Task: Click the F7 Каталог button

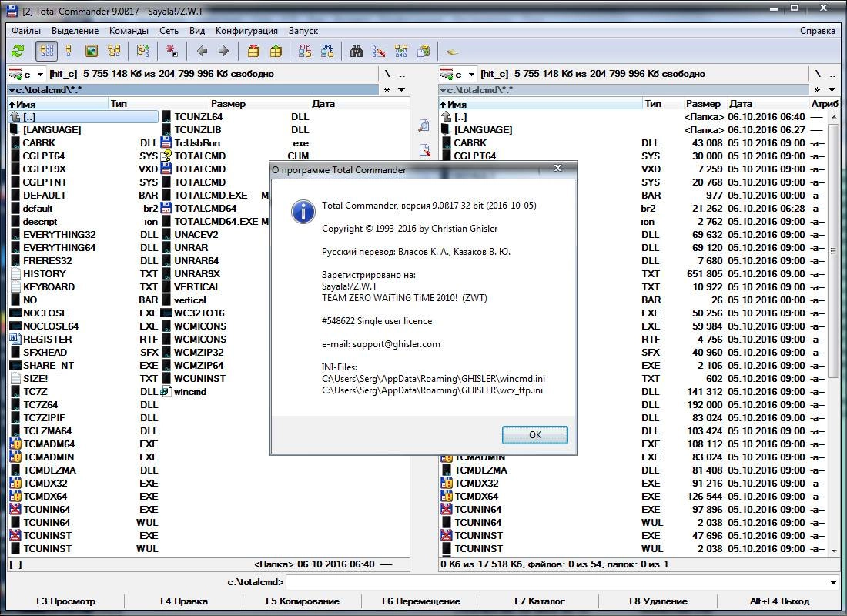Action: click(539, 601)
